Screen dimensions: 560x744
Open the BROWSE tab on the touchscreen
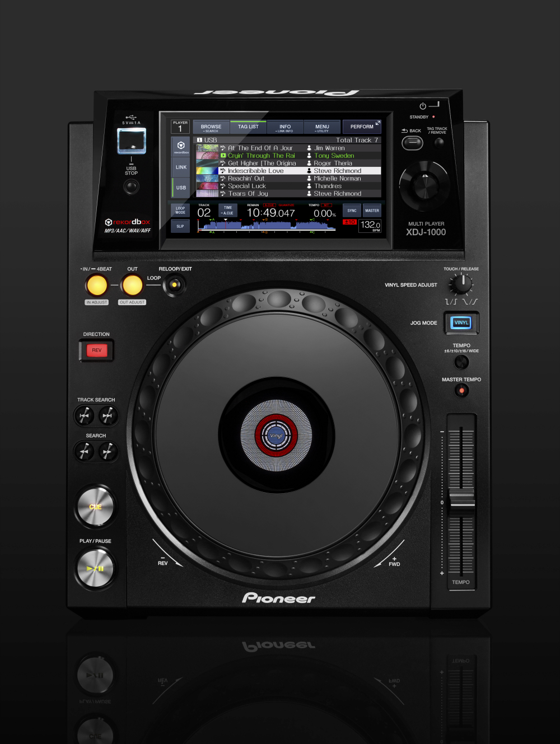211,128
